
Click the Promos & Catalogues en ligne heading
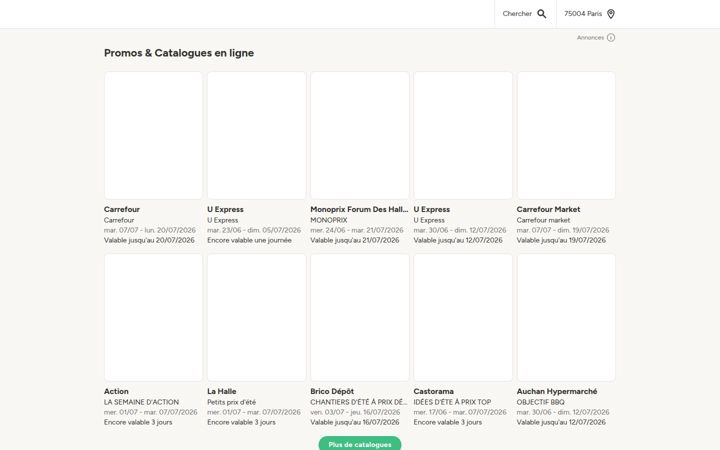[179, 53]
